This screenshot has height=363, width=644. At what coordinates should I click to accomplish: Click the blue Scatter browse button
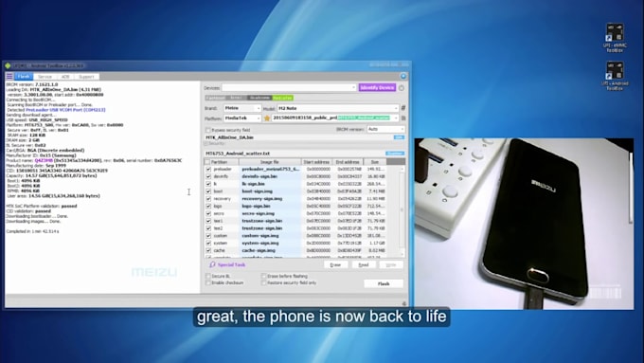(395, 154)
